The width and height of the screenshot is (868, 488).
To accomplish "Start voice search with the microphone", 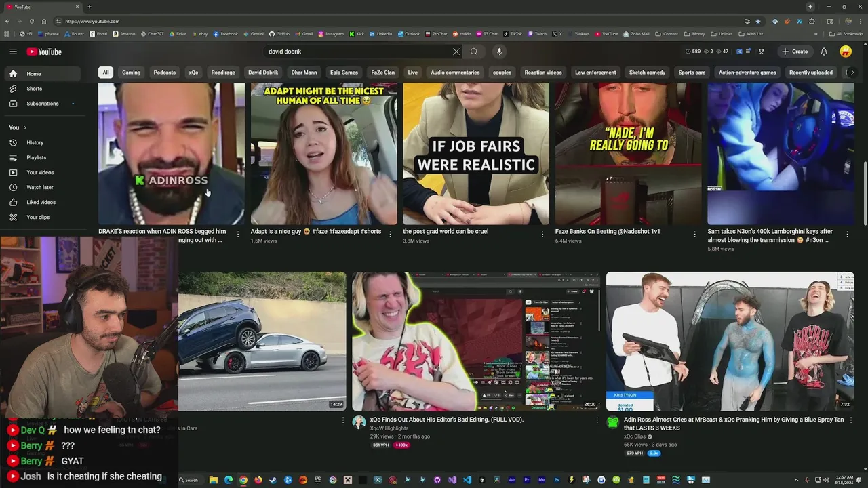I will [499, 52].
